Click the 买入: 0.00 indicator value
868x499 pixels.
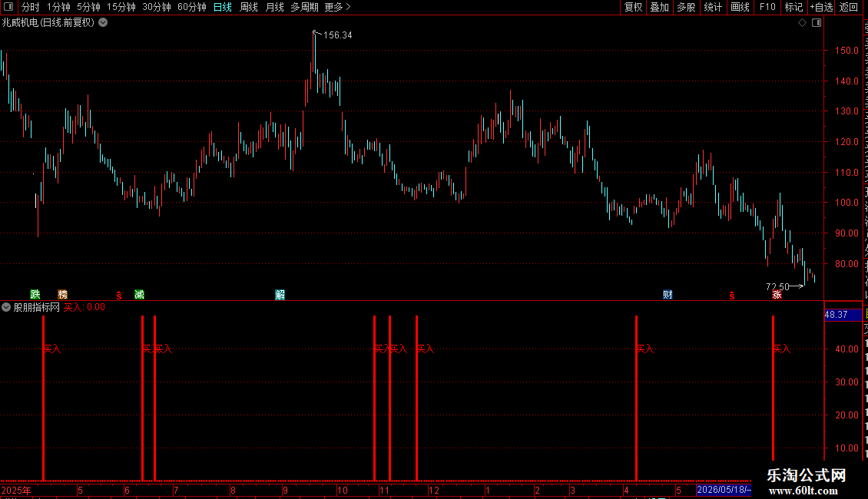[84, 307]
